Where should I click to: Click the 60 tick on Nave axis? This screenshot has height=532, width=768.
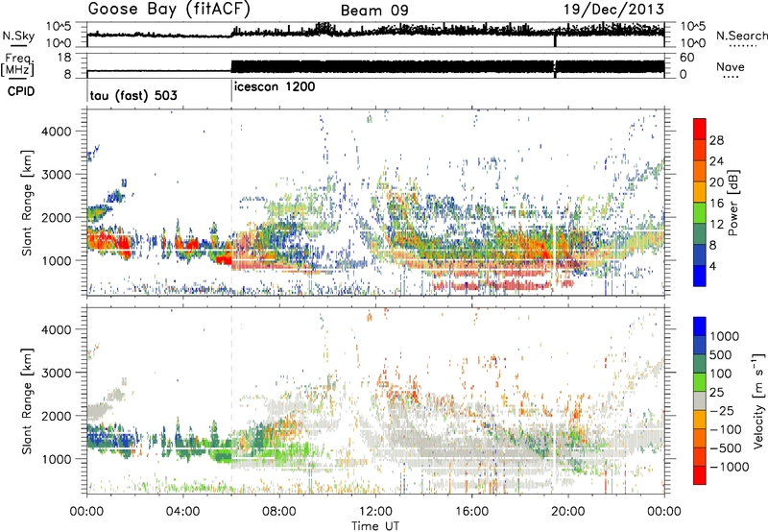tap(686, 58)
